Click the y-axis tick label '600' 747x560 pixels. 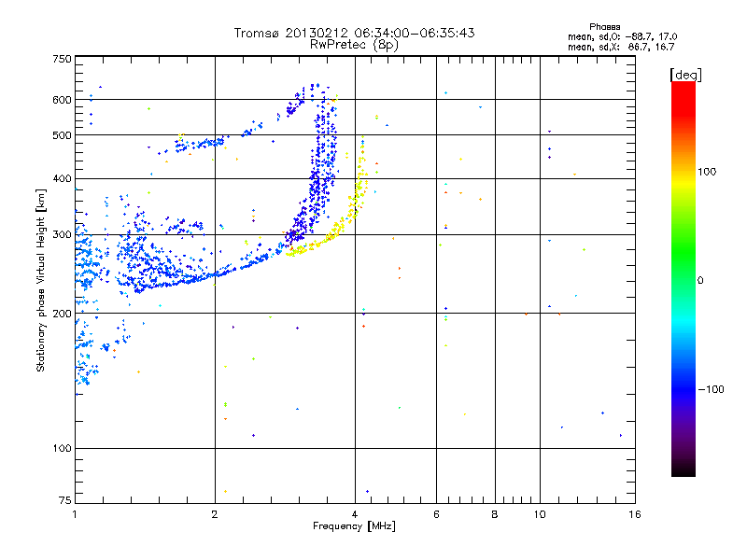pos(62,100)
